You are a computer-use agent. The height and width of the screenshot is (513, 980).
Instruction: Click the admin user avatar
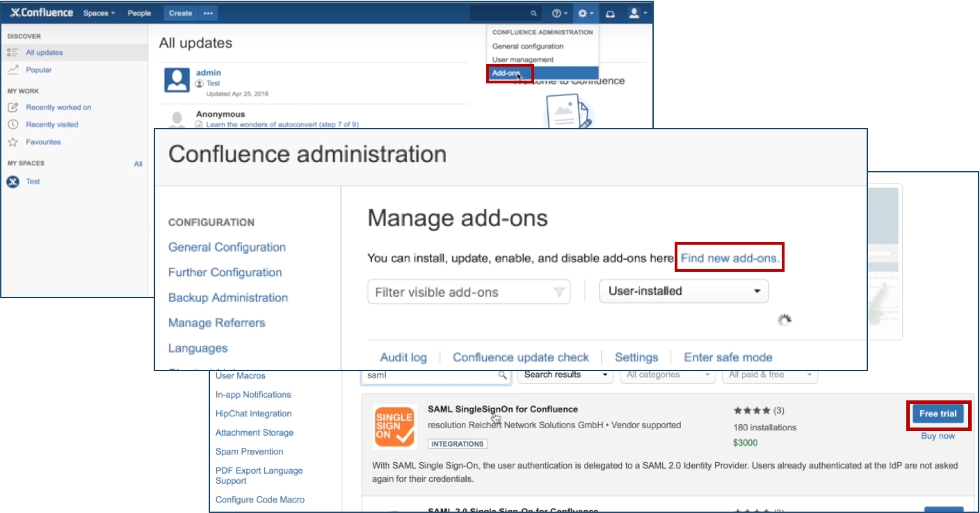coord(177,80)
